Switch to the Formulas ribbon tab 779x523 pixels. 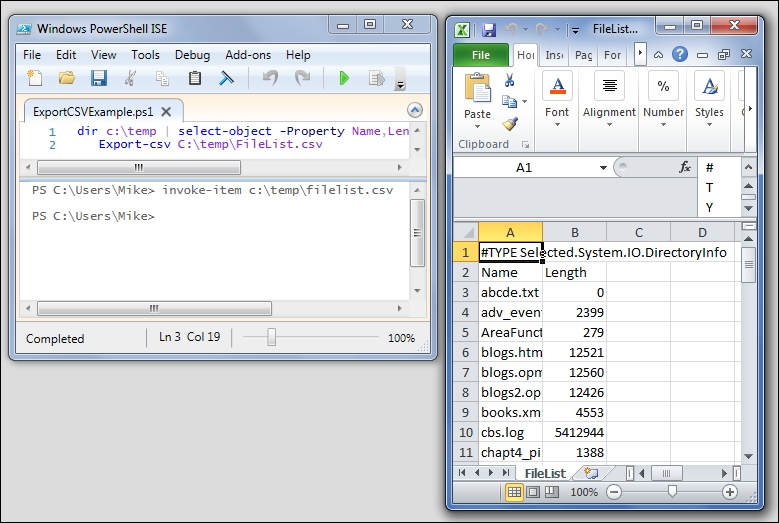pyautogui.click(x=612, y=55)
